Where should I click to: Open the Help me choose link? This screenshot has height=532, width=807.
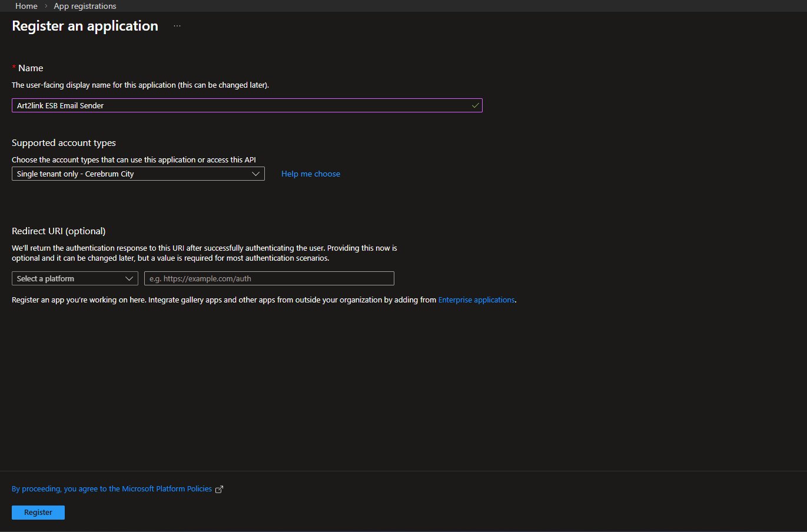(x=310, y=174)
